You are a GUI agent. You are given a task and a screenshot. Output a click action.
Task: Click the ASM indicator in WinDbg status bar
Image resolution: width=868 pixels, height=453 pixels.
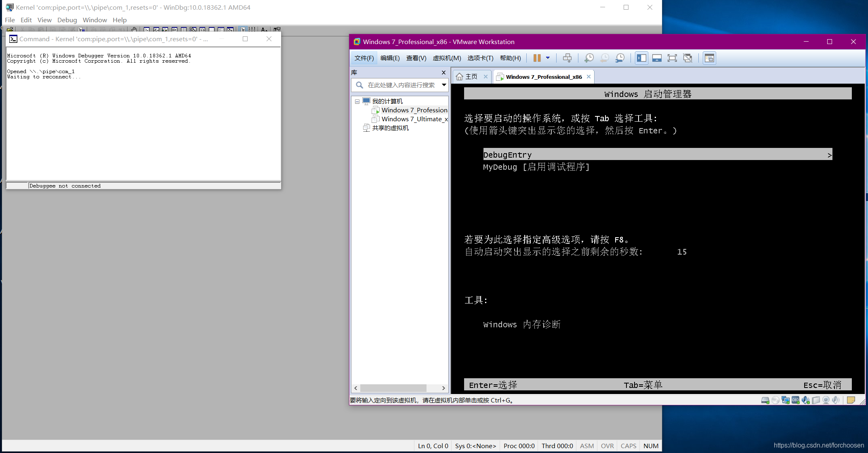(x=587, y=446)
